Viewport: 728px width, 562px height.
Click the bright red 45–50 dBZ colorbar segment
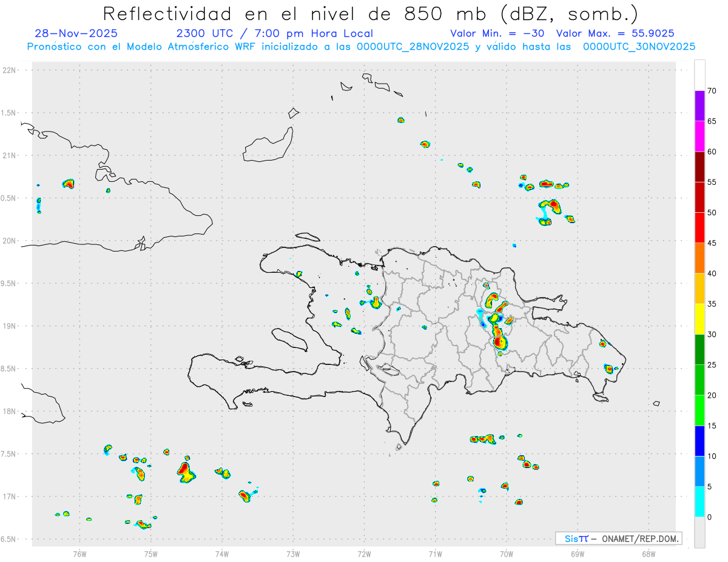tap(699, 228)
